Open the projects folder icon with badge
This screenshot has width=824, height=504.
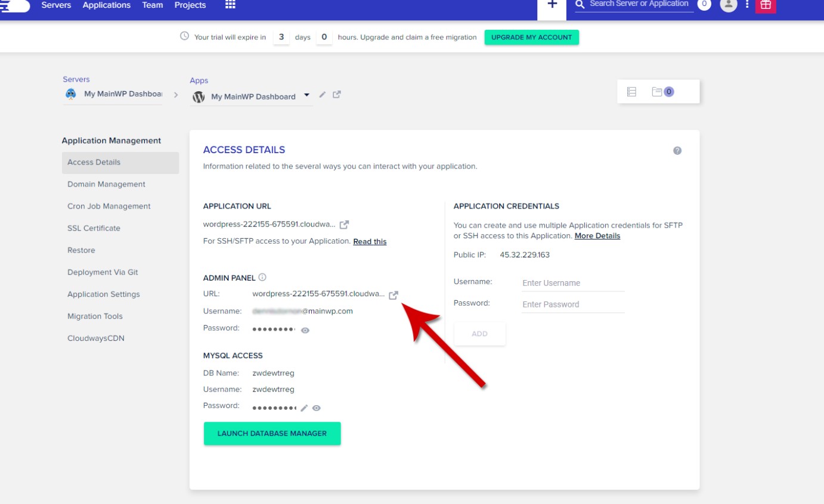click(662, 92)
